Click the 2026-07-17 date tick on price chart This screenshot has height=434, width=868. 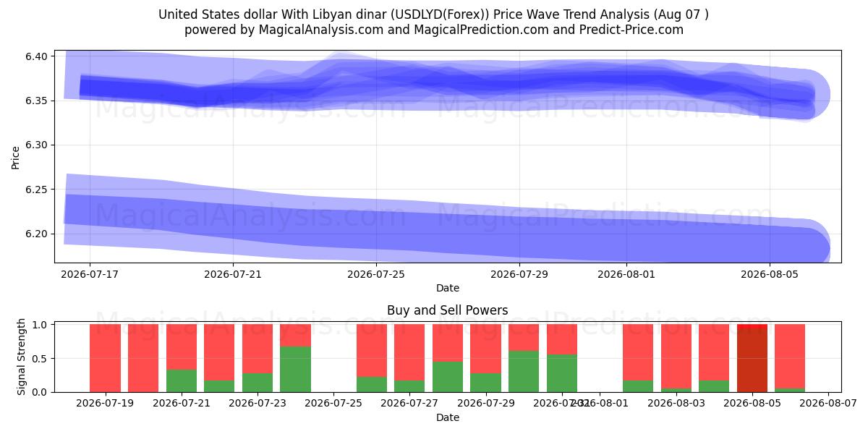tap(90, 274)
